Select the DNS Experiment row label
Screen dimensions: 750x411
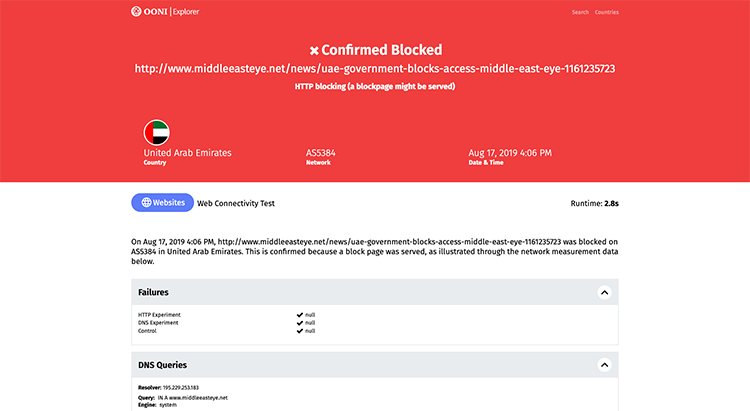(158, 323)
